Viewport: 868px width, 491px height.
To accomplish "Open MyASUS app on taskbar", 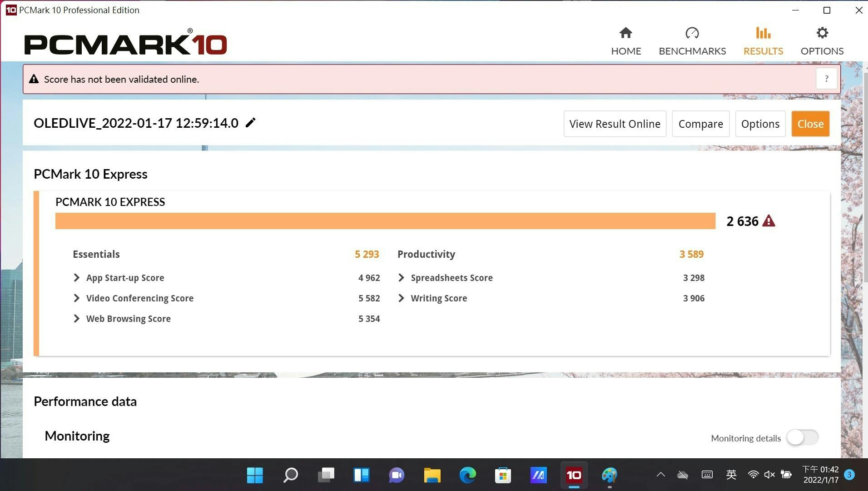I will (538, 476).
